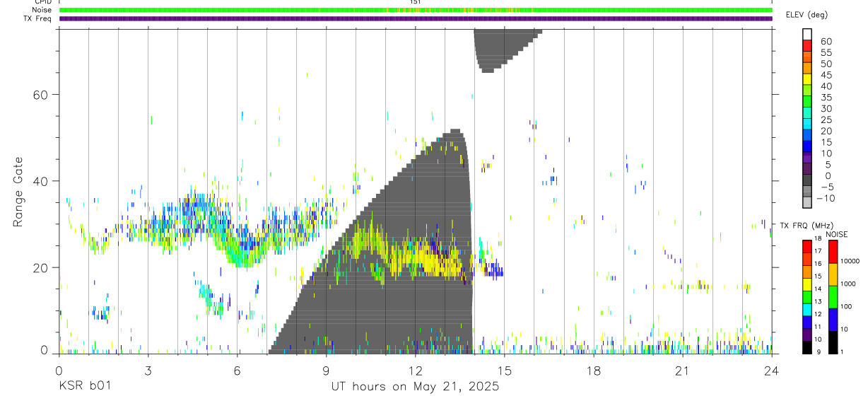Click the green Noise strip above the plot
The height and width of the screenshot is (401, 868).
416,10
